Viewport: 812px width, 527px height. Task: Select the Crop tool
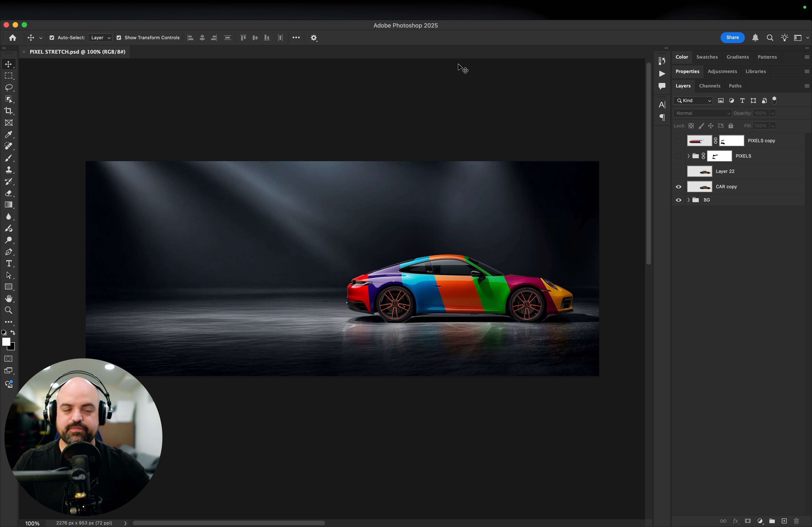pyautogui.click(x=9, y=111)
